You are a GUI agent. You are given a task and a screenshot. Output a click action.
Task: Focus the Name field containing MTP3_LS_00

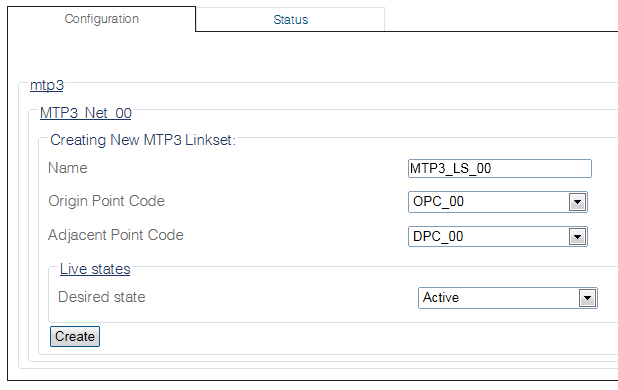tap(500, 169)
